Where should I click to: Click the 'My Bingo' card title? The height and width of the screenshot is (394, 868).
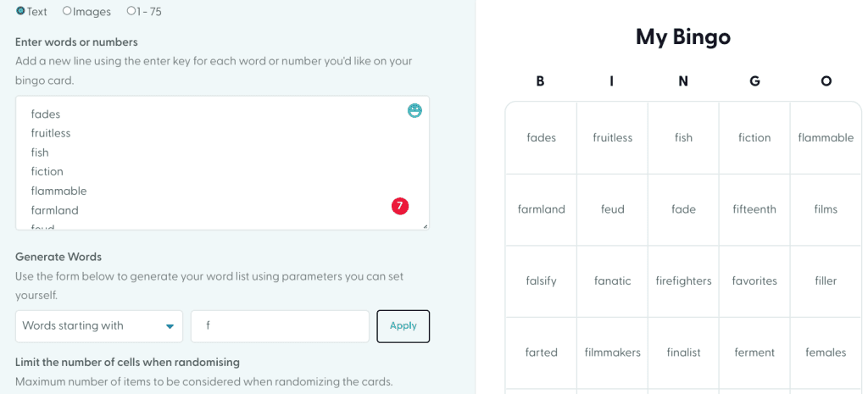point(682,36)
